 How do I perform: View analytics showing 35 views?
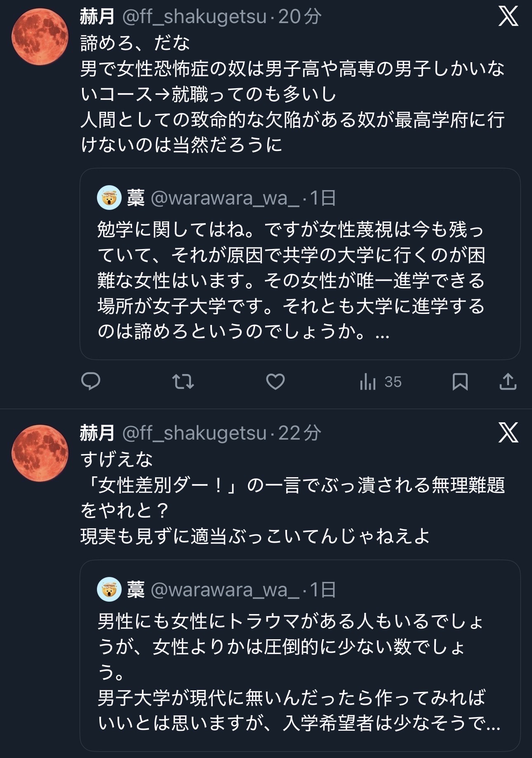tap(380, 382)
